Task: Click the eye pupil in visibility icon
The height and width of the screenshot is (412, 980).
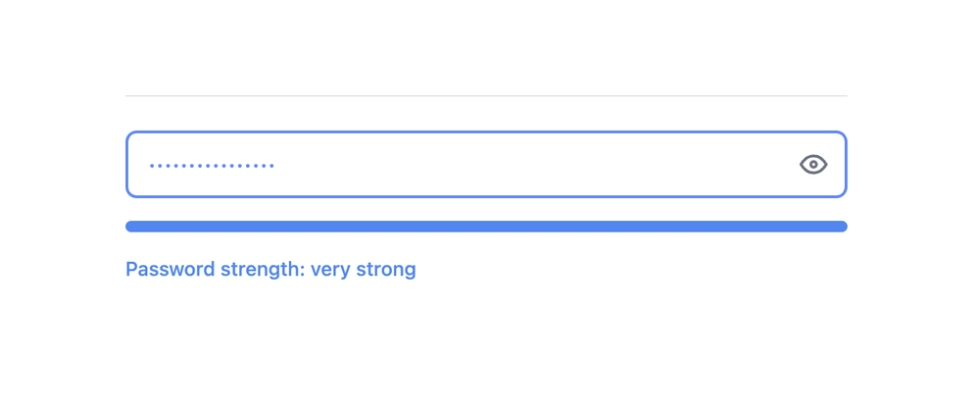Action: tap(813, 165)
